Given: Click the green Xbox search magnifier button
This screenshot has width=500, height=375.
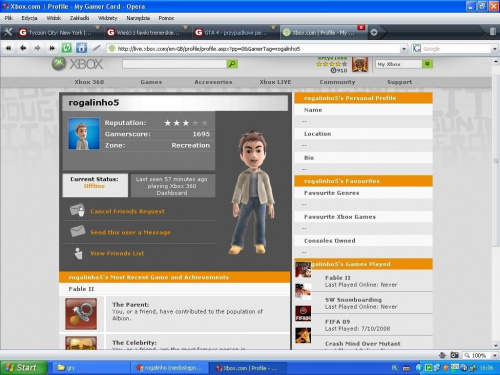Looking at the screenshot, I should [x=232, y=64].
